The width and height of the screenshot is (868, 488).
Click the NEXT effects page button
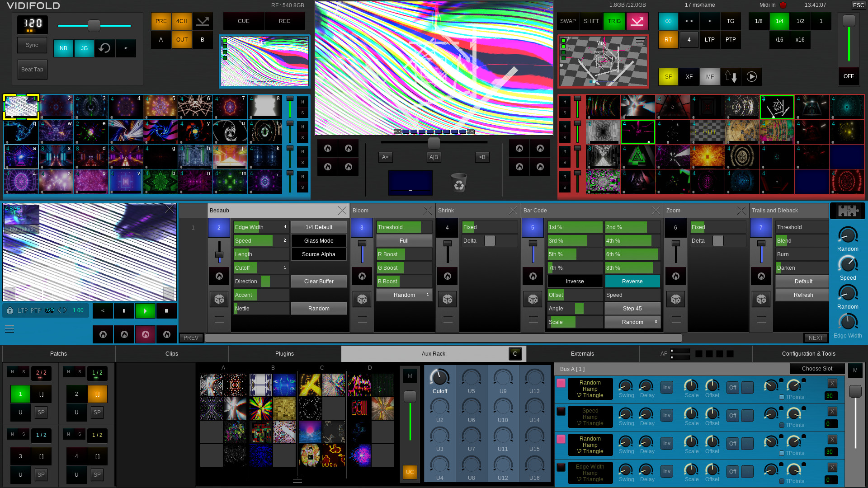point(816,338)
